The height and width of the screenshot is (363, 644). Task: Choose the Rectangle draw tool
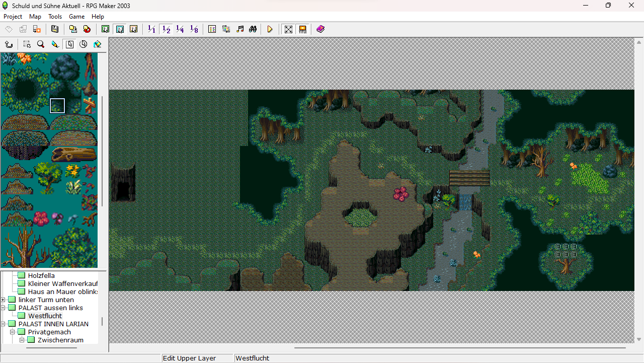69,44
